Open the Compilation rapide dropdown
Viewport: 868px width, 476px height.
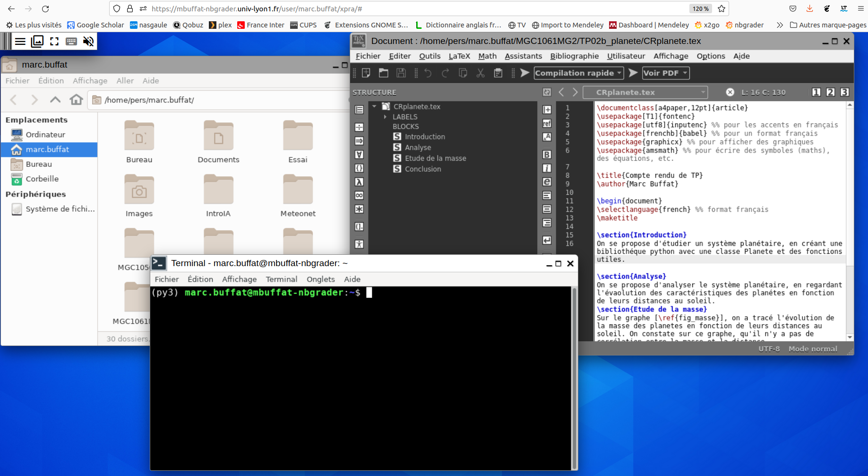[579, 73]
